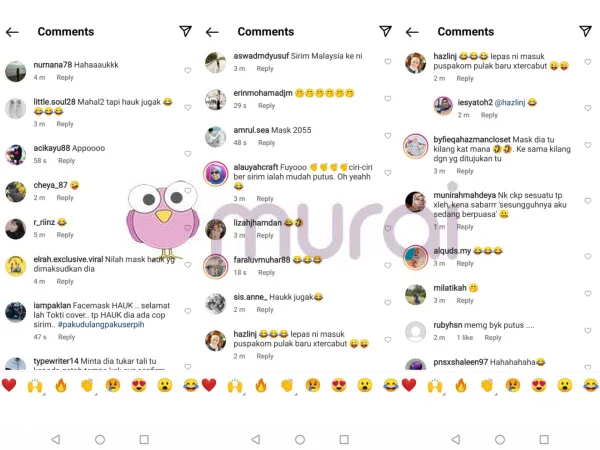The height and width of the screenshot is (450, 600).
Task: Like the comment by nurnana78
Action: coord(188,70)
